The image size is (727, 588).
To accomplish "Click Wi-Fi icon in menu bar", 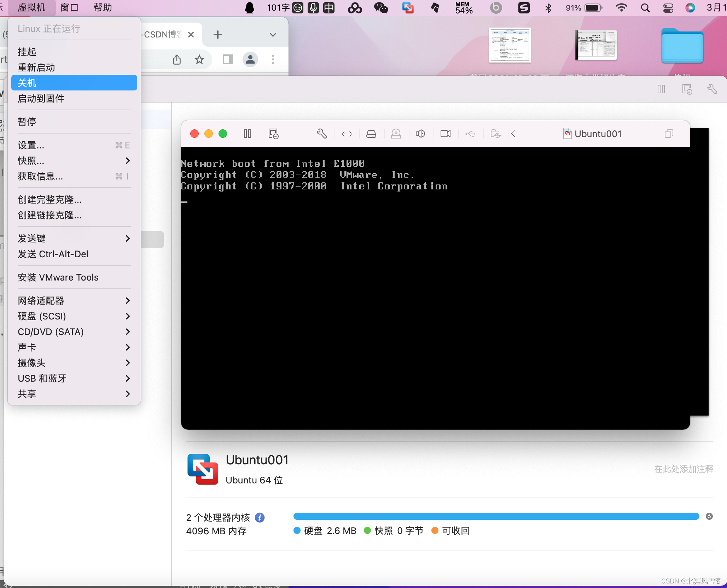I will 621,7.
